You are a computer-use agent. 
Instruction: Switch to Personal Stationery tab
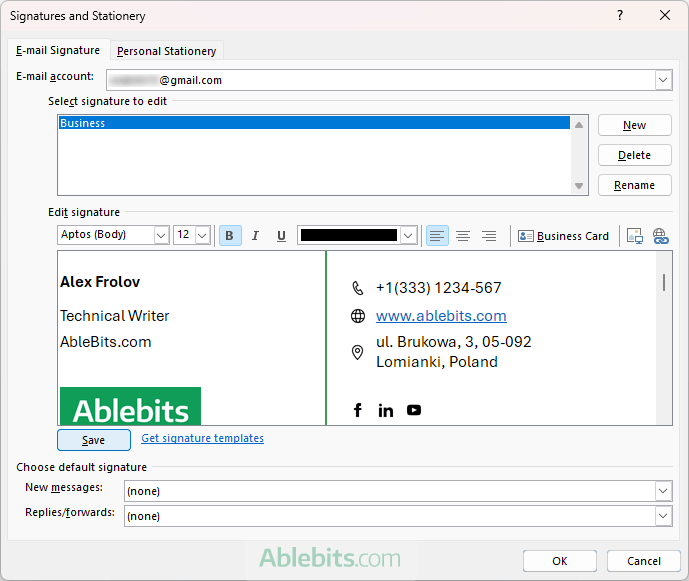coord(167,51)
